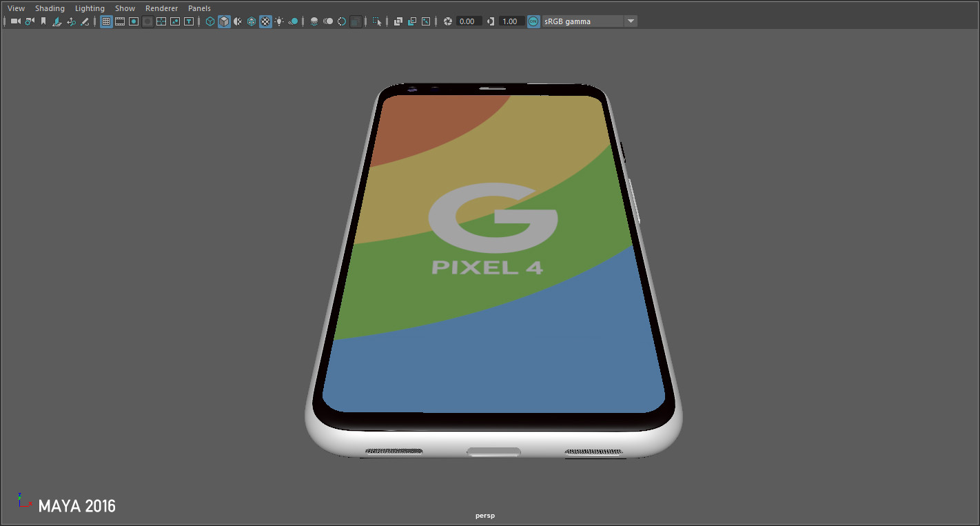Activate the bookmark camera view icon

(43, 21)
